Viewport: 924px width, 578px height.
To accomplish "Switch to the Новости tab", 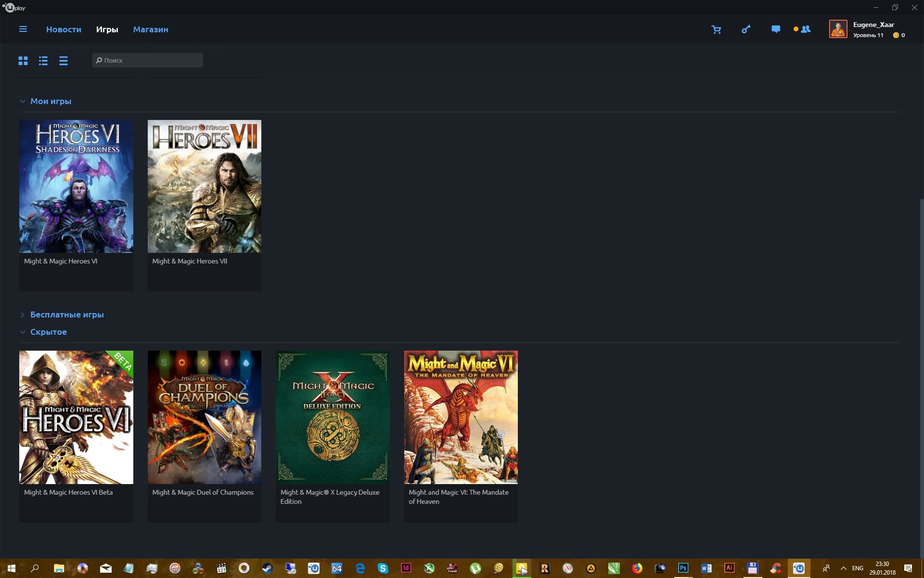I will point(64,29).
